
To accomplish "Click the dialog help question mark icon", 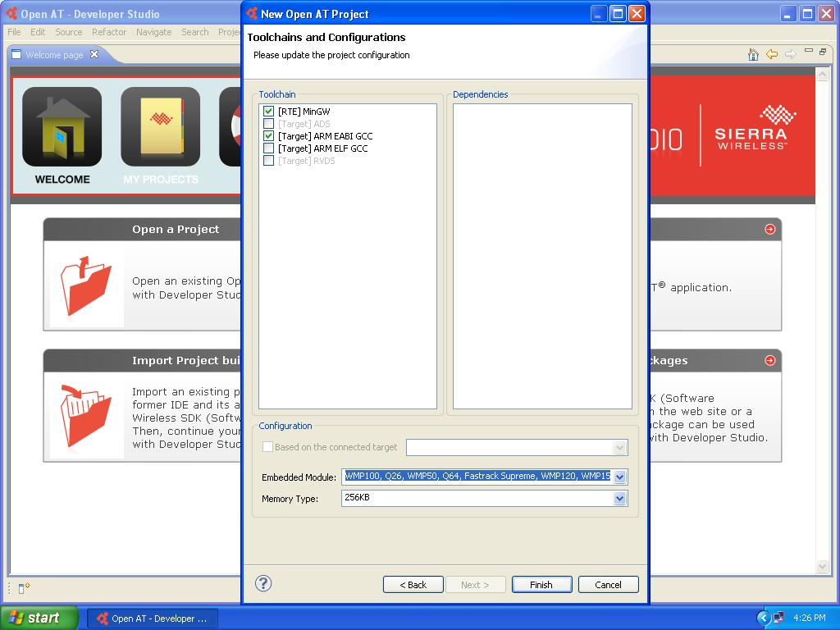I will point(263,583).
